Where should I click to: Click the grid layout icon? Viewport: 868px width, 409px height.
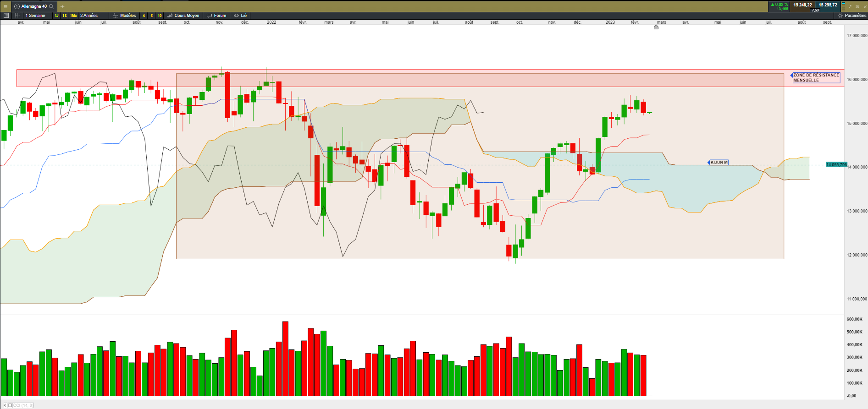[x=17, y=16]
